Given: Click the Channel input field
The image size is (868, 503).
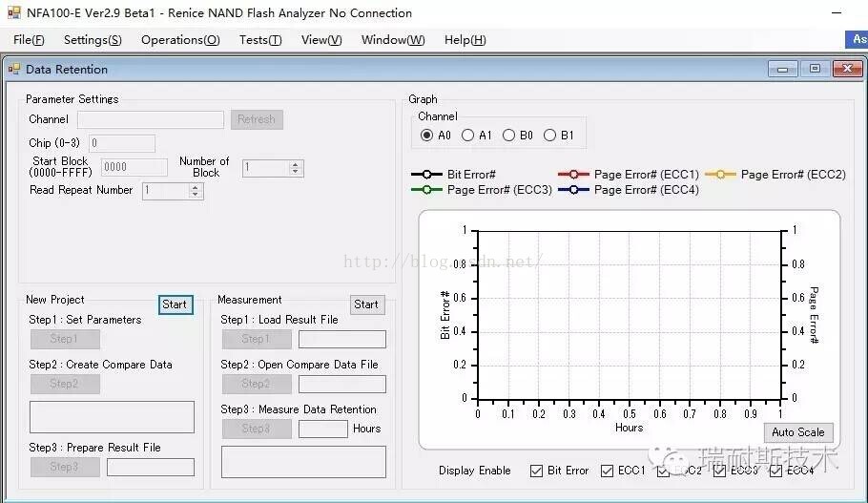Looking at the screenshot, I should point(151,119).
